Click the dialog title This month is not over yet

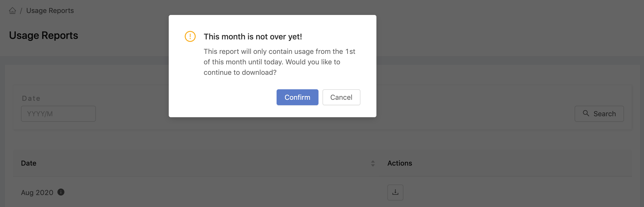coord(253,36)
